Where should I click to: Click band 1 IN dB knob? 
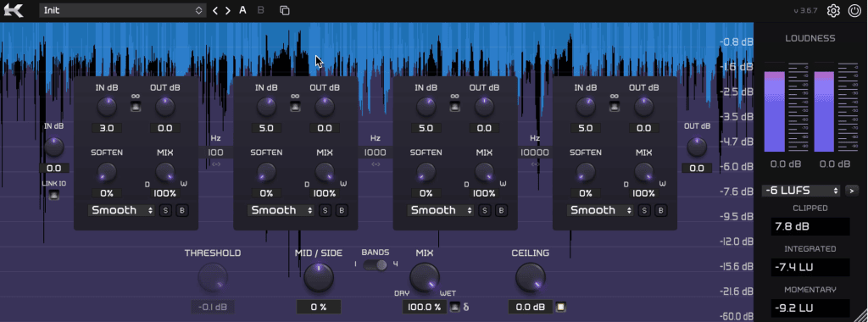tap(107, 107)
